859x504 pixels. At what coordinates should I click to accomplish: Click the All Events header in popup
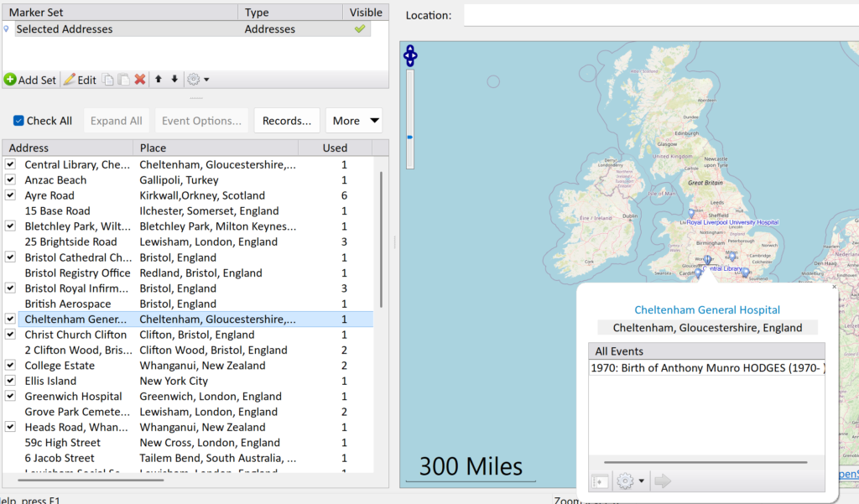coord(706,351)
